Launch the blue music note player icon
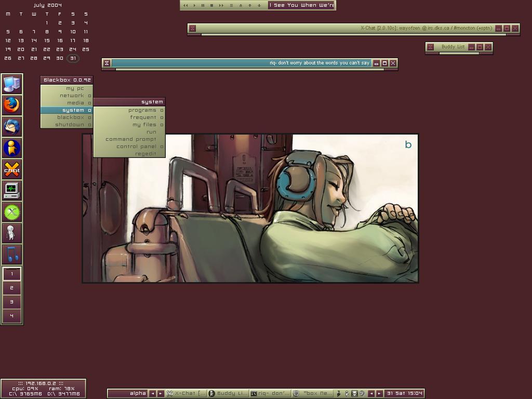 pos(12,254)
